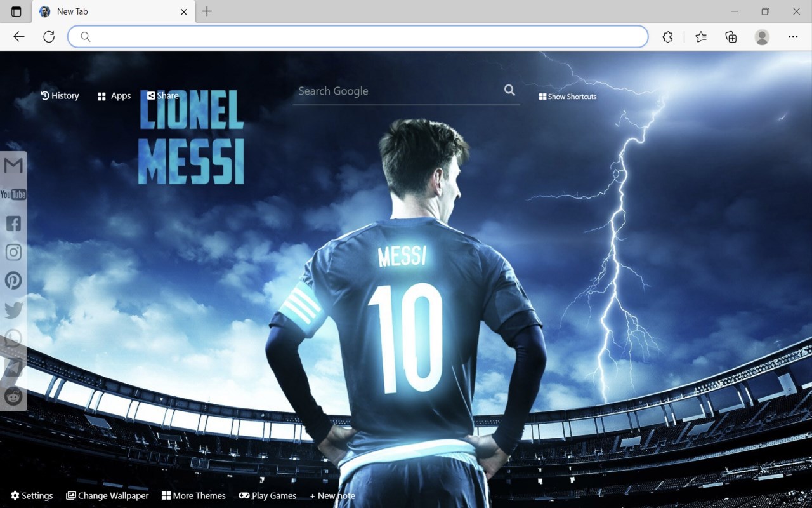Open the Pinterest sidebar shortcut
The width and height of the screenshot is (812, 508).
(13, 281)
